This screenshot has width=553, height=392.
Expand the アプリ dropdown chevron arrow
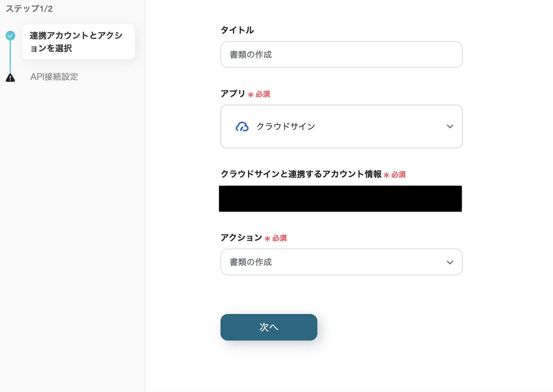450,126
